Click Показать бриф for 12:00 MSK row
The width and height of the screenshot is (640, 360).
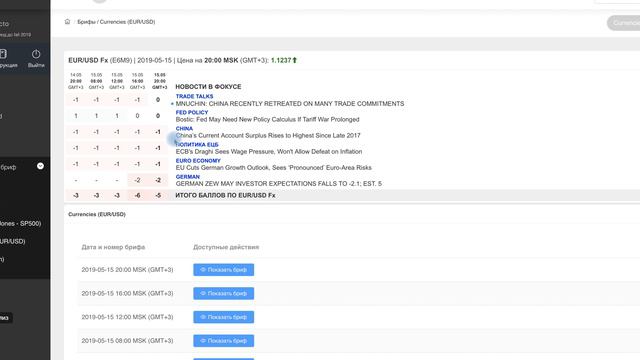pyautogui.click(x=224, y=317)
